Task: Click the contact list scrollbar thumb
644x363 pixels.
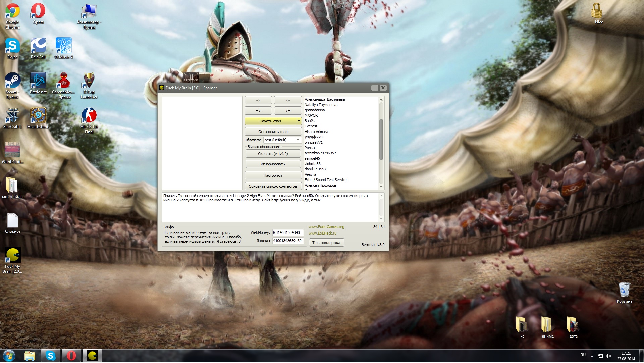Action: coord(381,139)
